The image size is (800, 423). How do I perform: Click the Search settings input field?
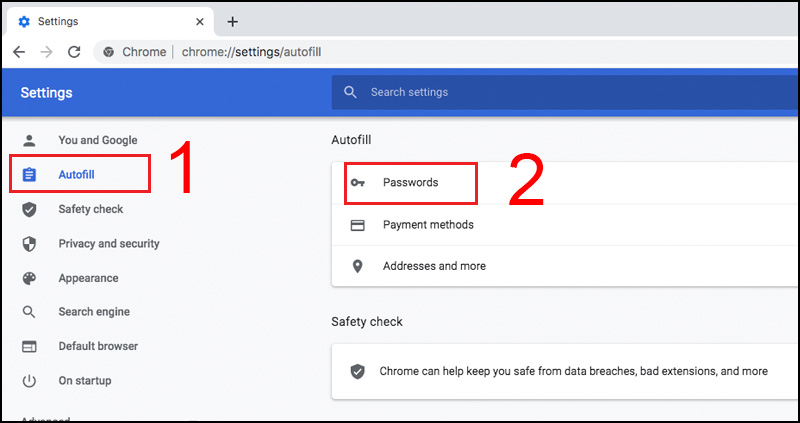(560, 92)
